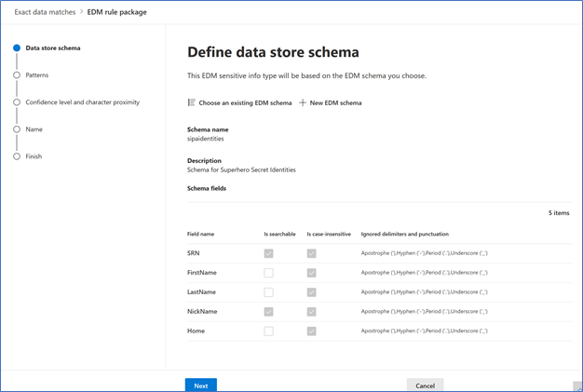Go to Confidence level and character proximity step
This screenshot has width=583, height=392.
pyautogui.click(x=83, y=102)
